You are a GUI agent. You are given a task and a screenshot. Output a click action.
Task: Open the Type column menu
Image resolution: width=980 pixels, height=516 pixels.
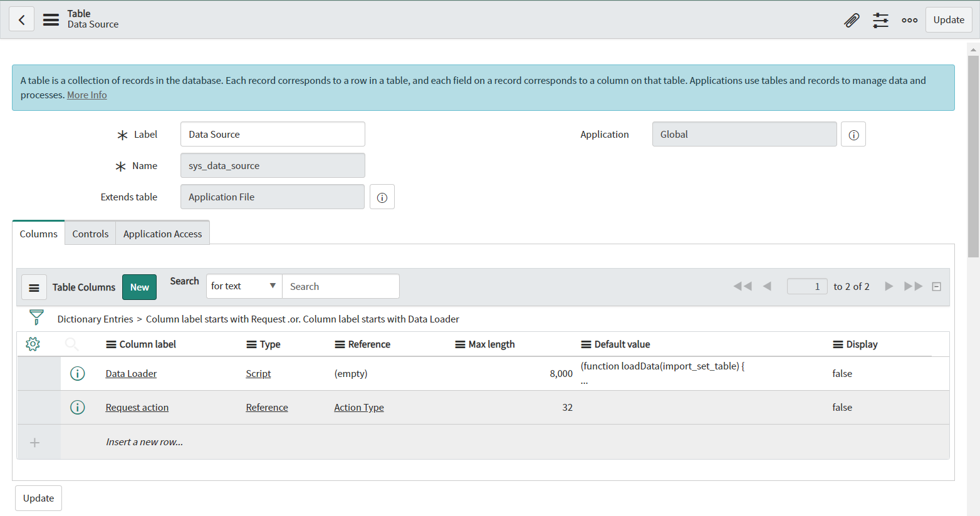point(251,344)
